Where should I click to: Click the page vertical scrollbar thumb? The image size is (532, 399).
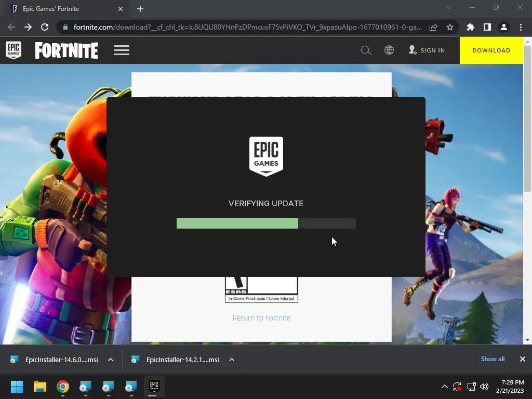tap(527, 119)
